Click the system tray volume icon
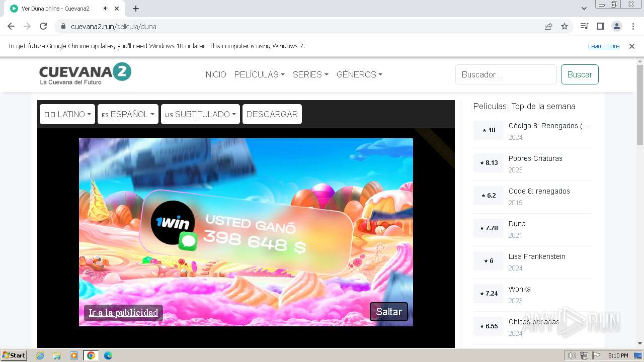 [572, 355]
